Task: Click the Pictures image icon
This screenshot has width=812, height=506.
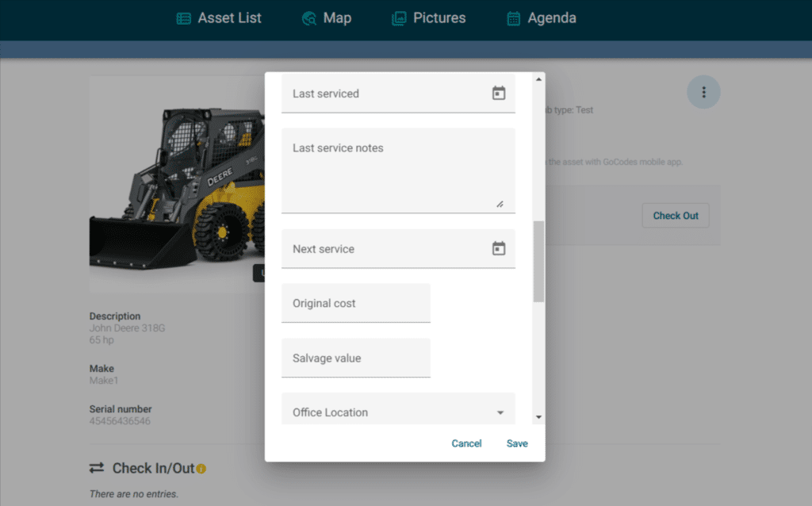Action: point(399,18)
